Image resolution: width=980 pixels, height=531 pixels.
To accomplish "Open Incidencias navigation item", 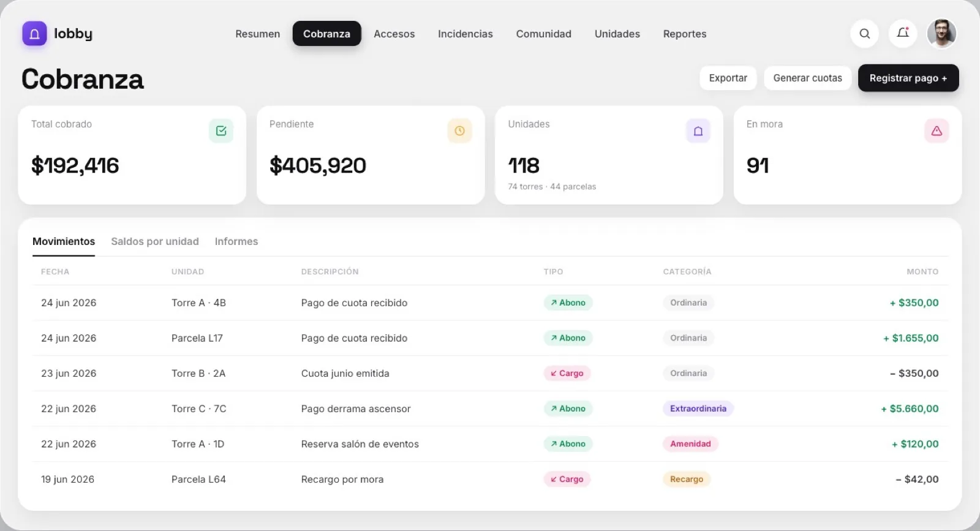I will pyautogui.click(x=466, y=34).
